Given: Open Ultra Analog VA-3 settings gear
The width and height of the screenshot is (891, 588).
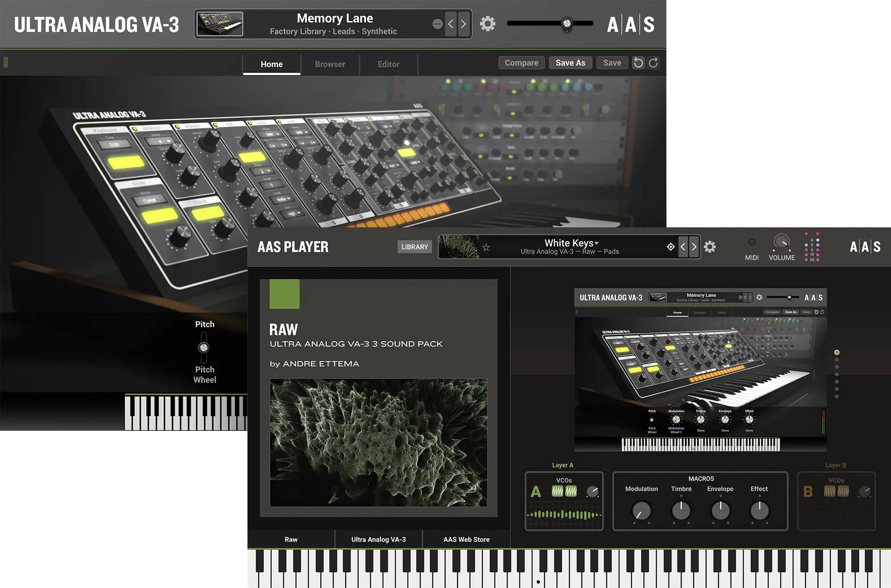Looking at the screenshot, I should tap(487, 24).
